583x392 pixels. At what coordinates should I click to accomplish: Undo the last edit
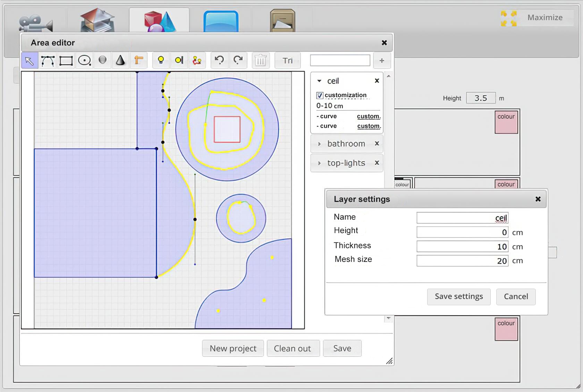pos(219,60)
